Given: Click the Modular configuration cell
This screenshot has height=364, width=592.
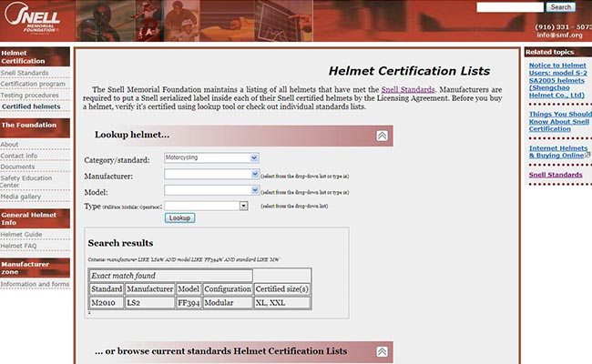Looking at the screenshot, I should coord(228,302).
